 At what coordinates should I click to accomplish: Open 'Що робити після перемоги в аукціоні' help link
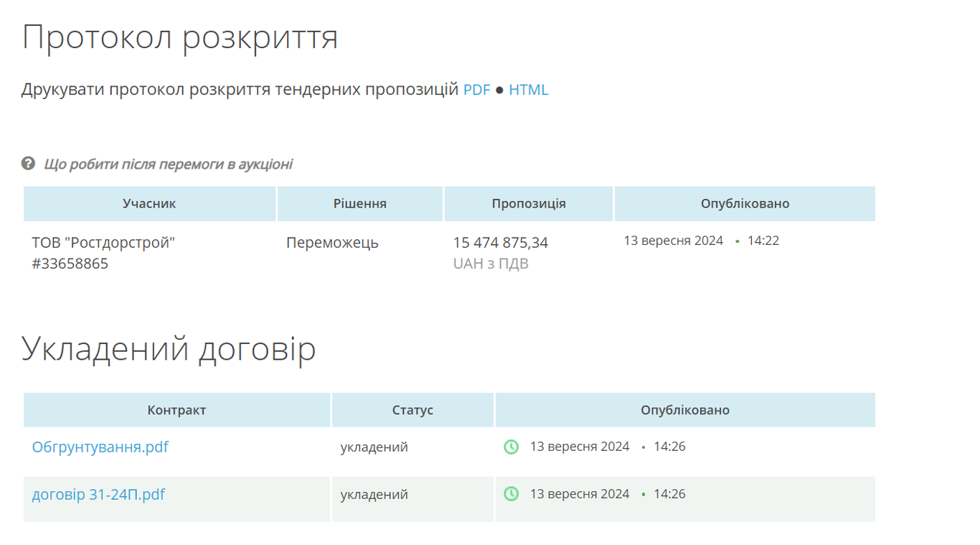click(168, 164)
